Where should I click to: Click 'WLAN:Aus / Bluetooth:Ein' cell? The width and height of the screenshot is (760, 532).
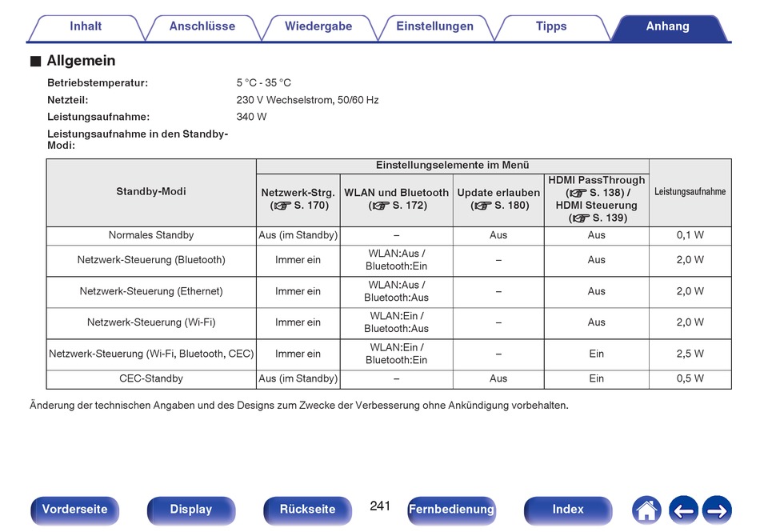click(397, 260)
